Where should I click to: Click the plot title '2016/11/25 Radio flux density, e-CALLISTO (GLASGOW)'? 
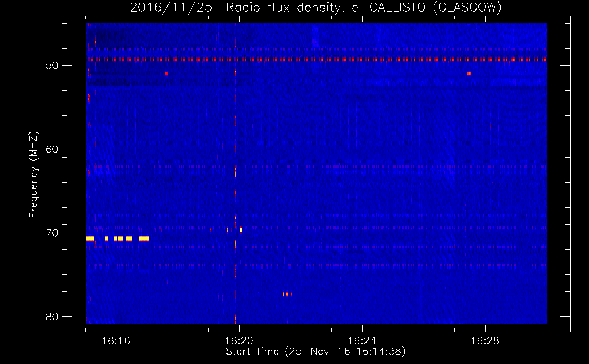tap(316, 7)
